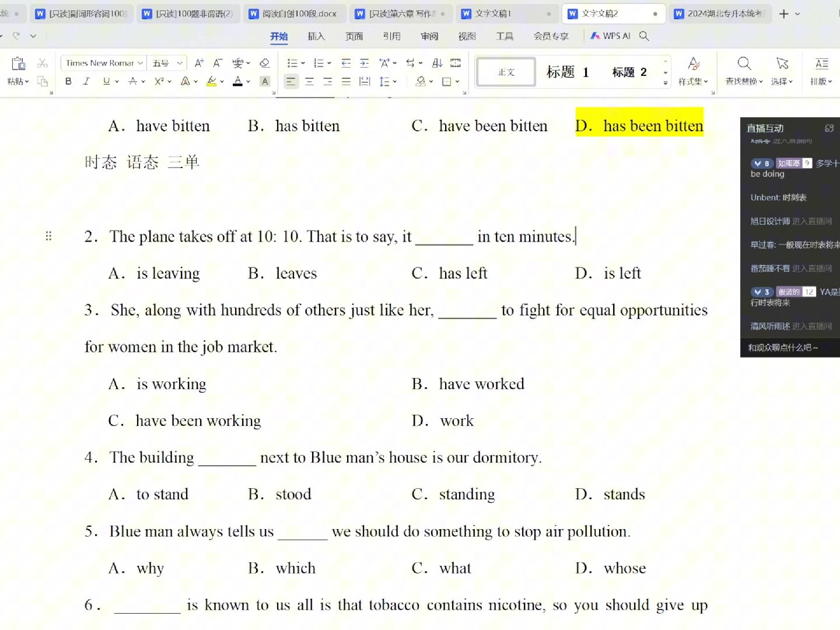
Task: Switch to the 视图 ribbon tab
Action: click(x=467, y=36)
